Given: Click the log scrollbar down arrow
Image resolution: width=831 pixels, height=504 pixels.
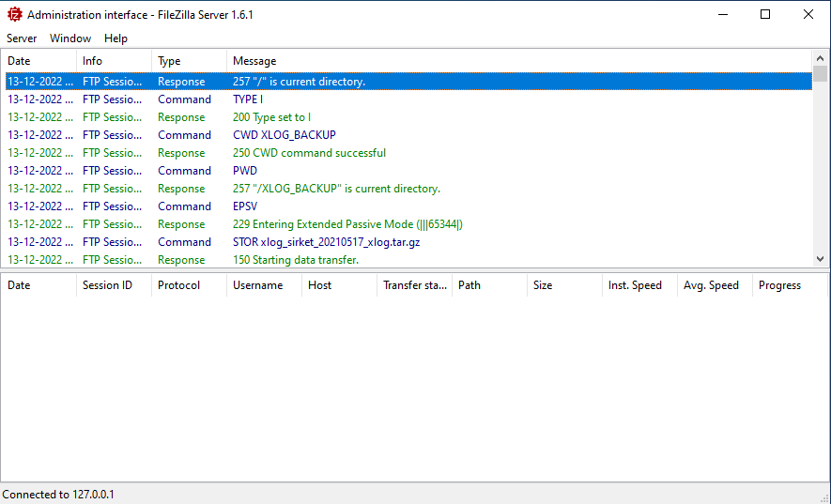Looking at the screenshot, I should tap(820, 259).
